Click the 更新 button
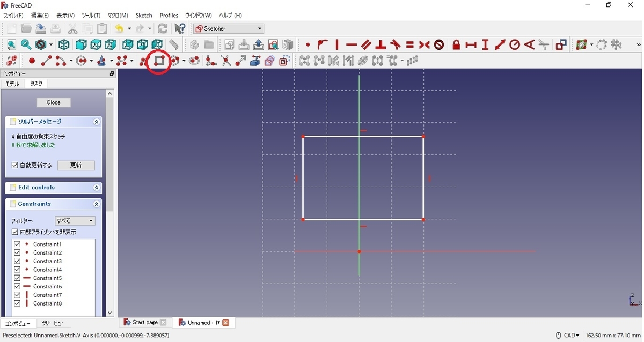The width and height of the screenshot is (644, 342). [x=76, y=166]
